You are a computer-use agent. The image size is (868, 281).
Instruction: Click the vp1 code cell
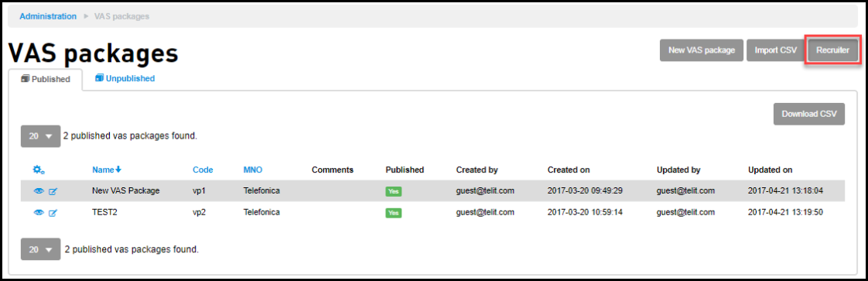200,190
